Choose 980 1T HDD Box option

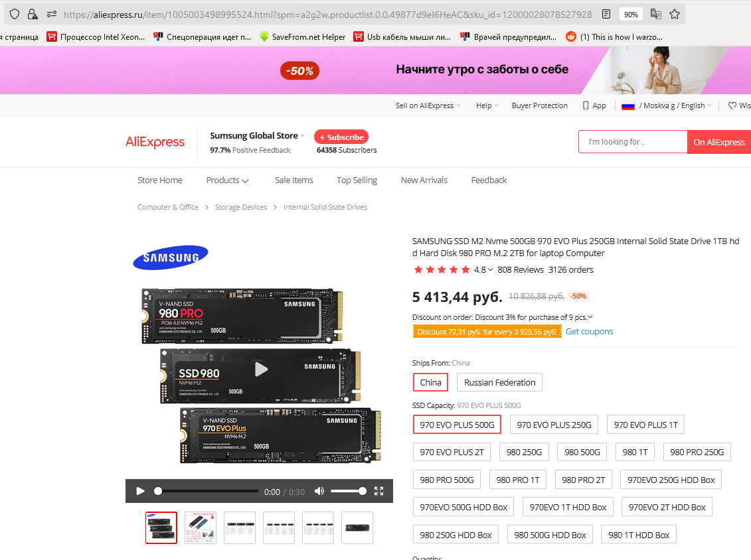tap(638, 535)
